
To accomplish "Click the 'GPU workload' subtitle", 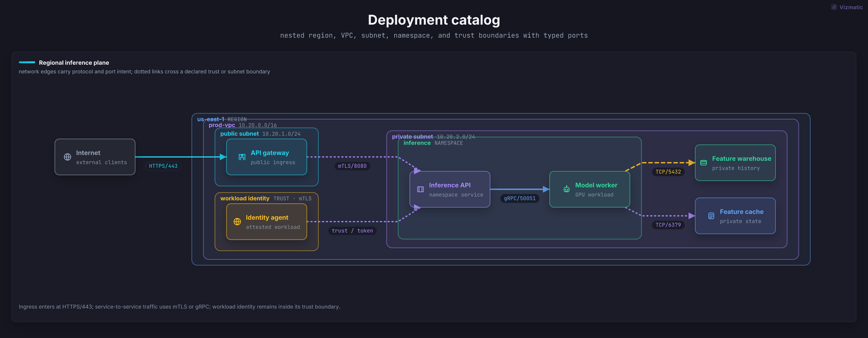I will point(594,195).
